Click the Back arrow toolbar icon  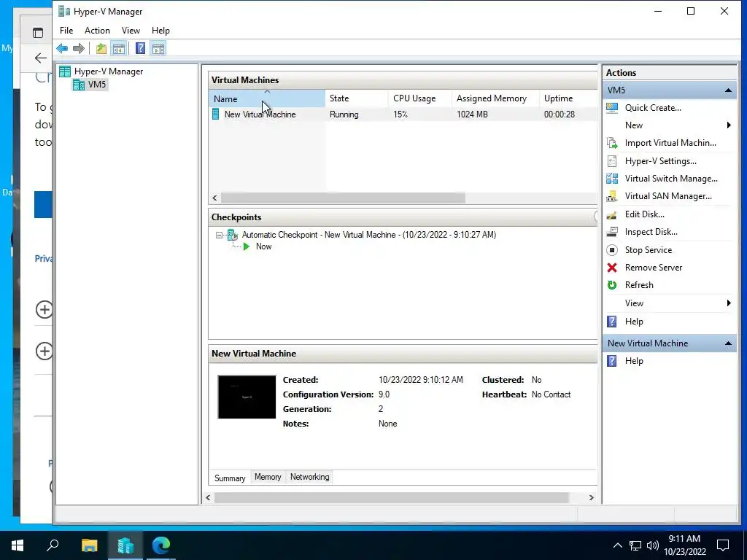[x=62, y=48]
